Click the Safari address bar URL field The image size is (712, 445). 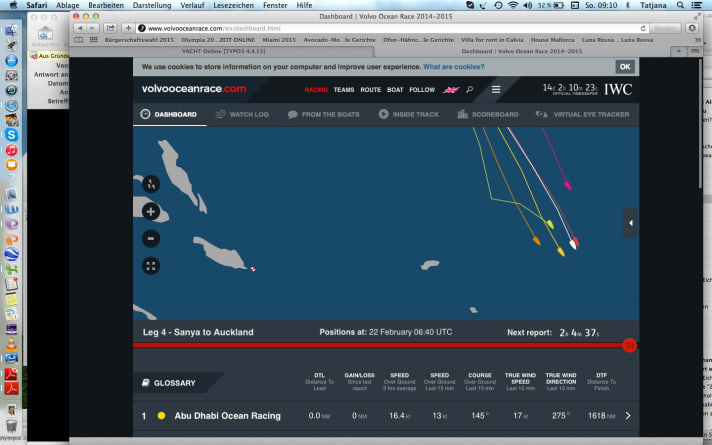391,28
